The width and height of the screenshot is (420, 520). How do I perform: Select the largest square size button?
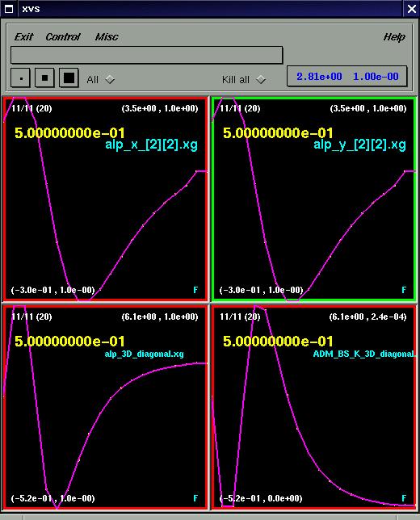click(69, 78)
